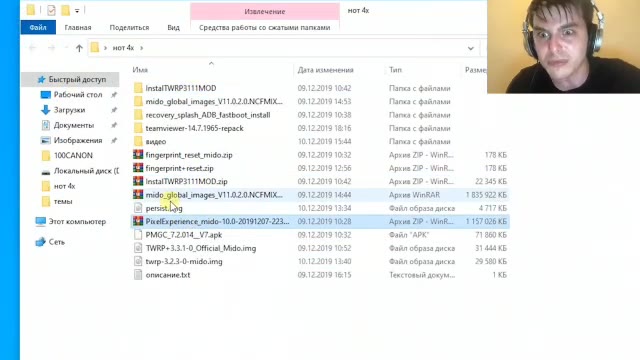
Task: Select TWRP+3.3.1-0_Official_Mido.img file icon
Action: coord(138,248)
